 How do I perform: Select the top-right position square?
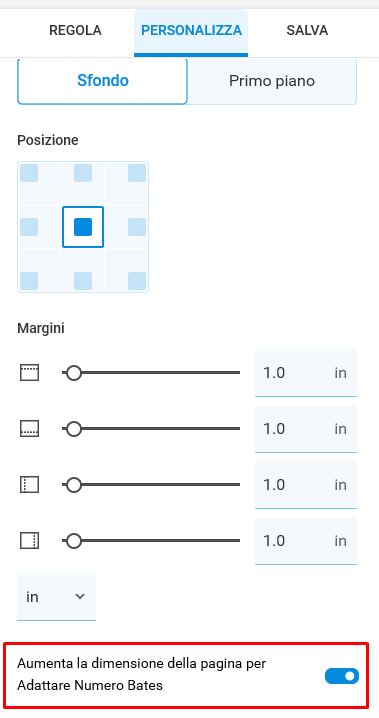137,173
